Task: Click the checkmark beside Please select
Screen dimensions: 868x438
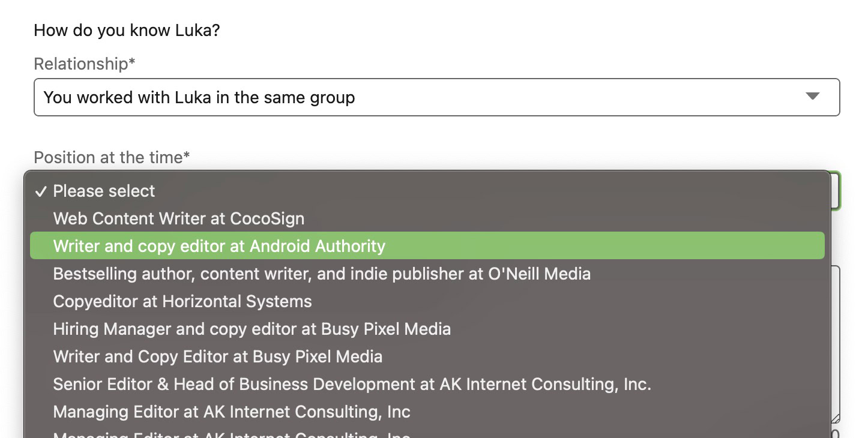Action: (x=41, y=191)
